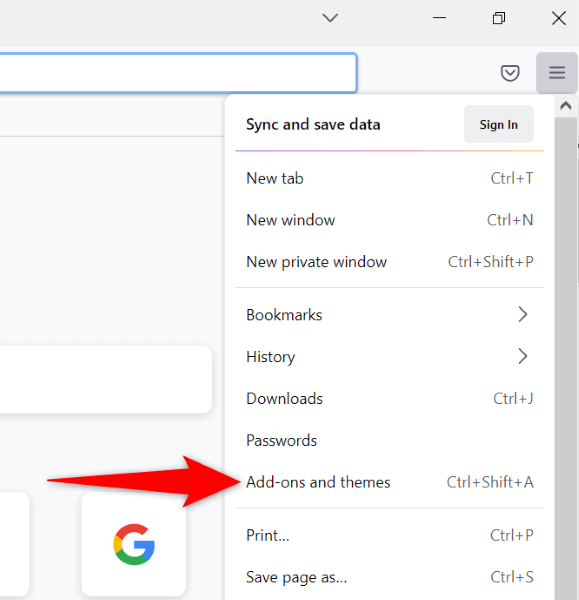This screenshot has width=579, height=600.
Task: Minimize the Firefox window
Action: click(439, 18)
